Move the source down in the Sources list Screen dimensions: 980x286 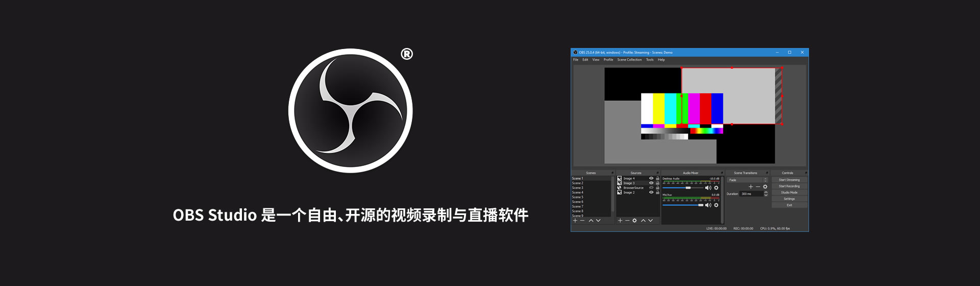coord(650,221)
